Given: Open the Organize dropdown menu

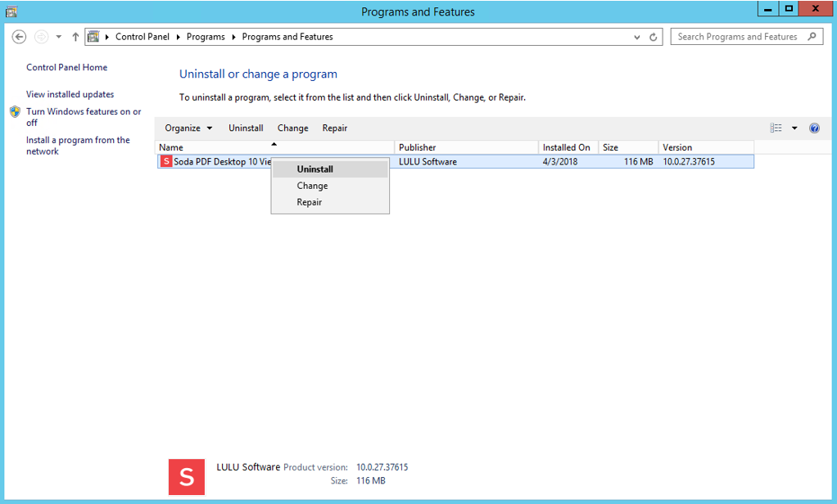Looking at the screenshot, I should [188, 128].
